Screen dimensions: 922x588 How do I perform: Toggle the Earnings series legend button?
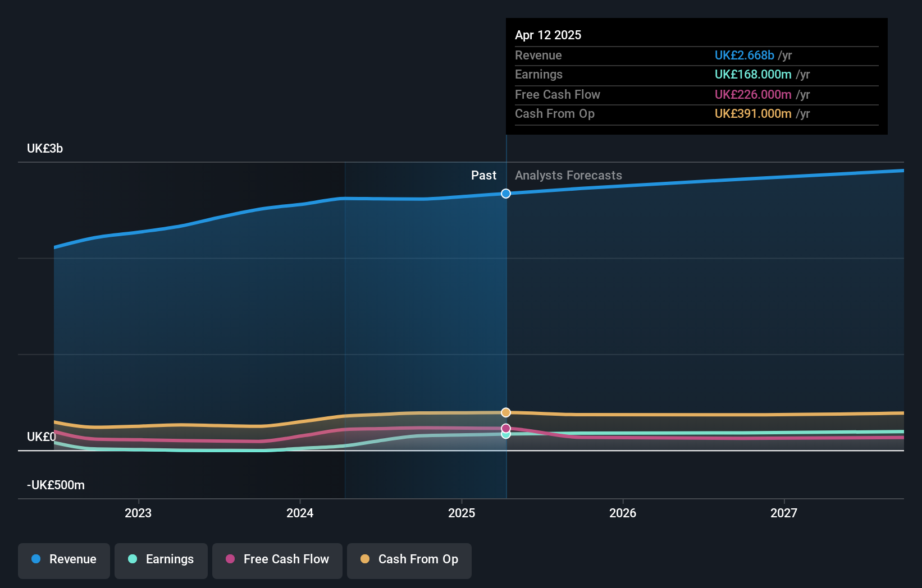click(x=161, y=561)
